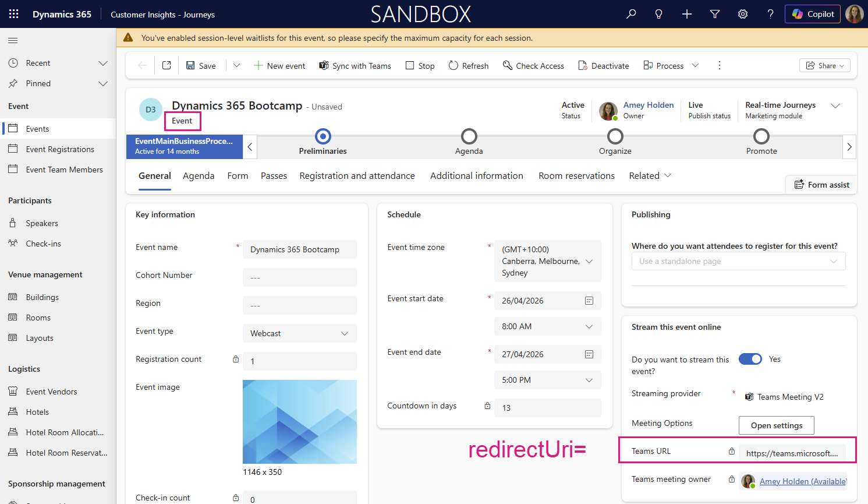868x504 pixels.
Task: Open the Dynamics 365 app launcher
Action: click(x=14, y=14)
